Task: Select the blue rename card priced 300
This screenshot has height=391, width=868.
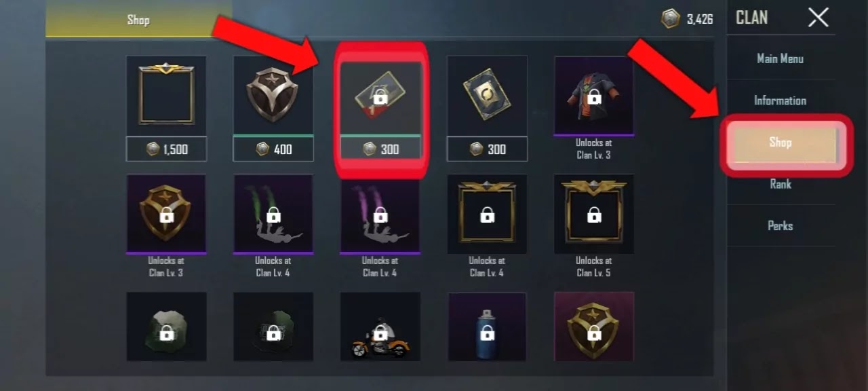Action: coord(487,109)
